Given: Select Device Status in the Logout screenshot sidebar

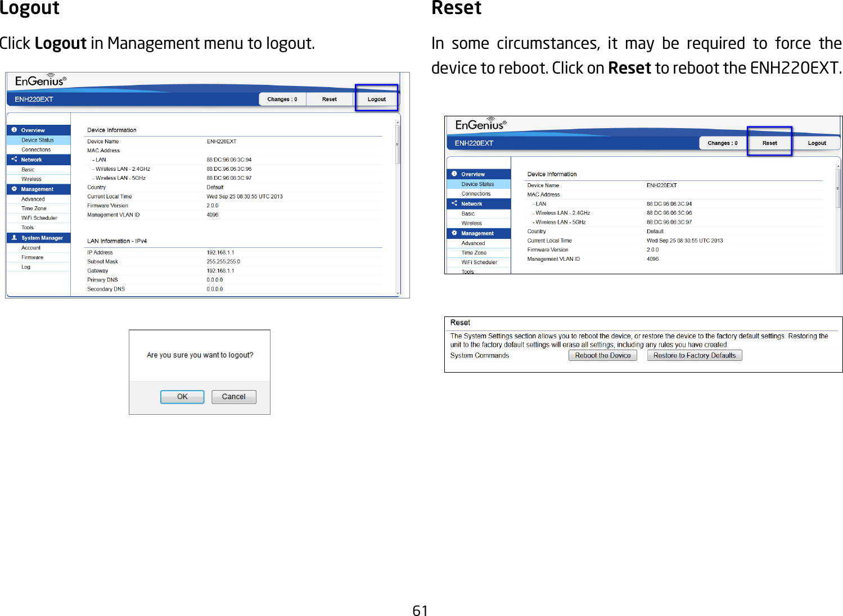Looking at the screenshot, I should pos(38,140).
